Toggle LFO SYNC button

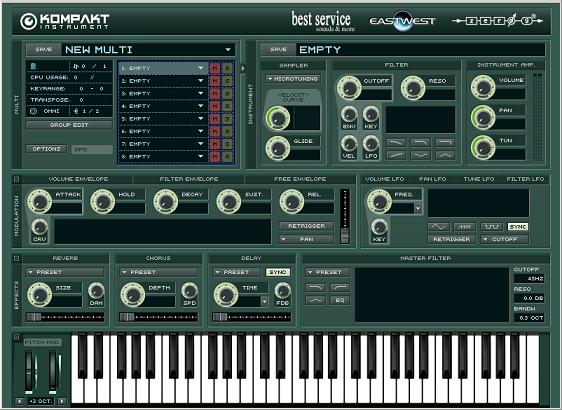pos(518,227)
